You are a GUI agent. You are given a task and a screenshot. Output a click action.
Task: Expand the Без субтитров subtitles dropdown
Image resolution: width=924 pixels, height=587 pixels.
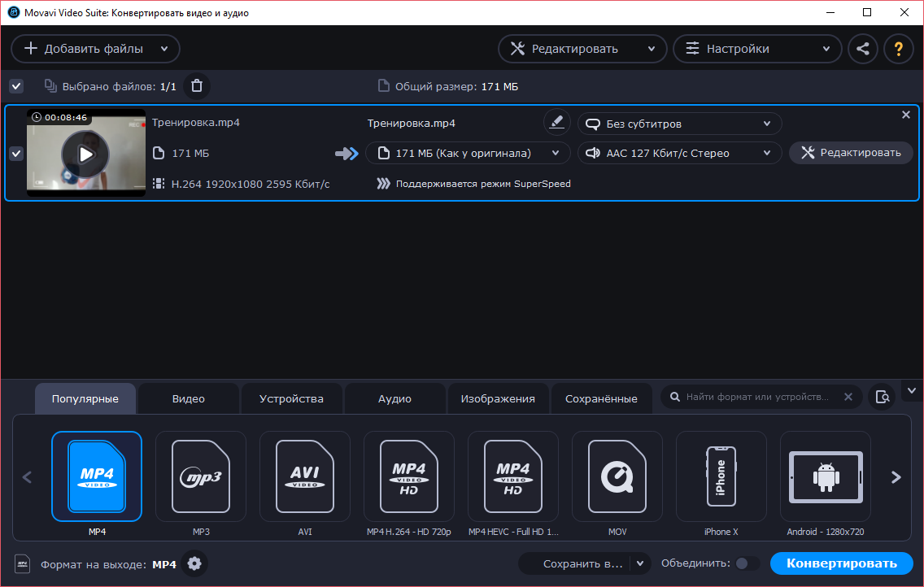click(679, 124)
